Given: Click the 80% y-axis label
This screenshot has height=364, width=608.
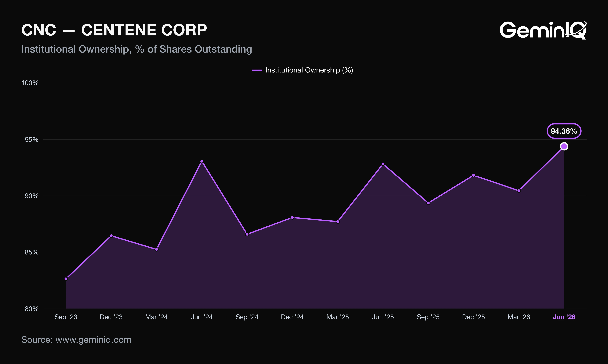Looking at the screenshot, I should coord(32,309).
